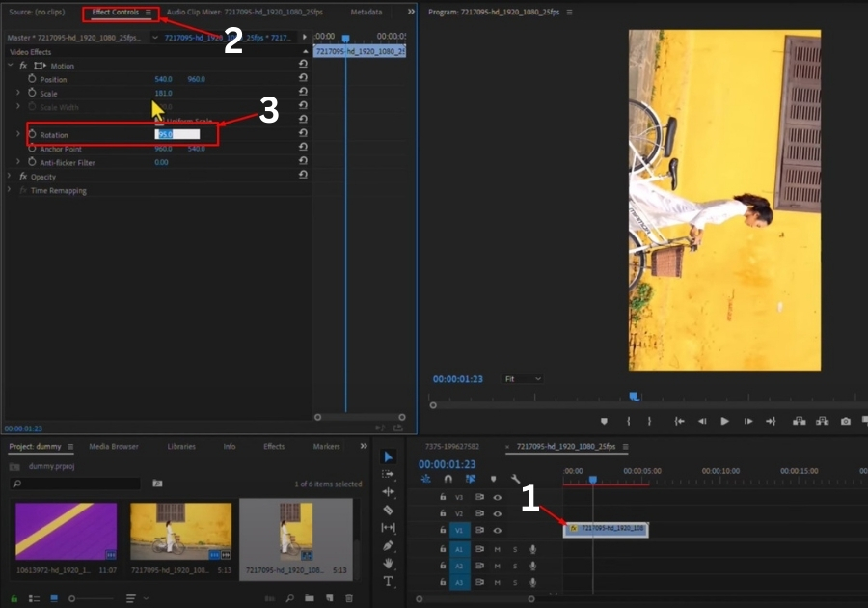Add Marker in Program monitor
This screenshot has width=868, height=608.
click(604, 422)
